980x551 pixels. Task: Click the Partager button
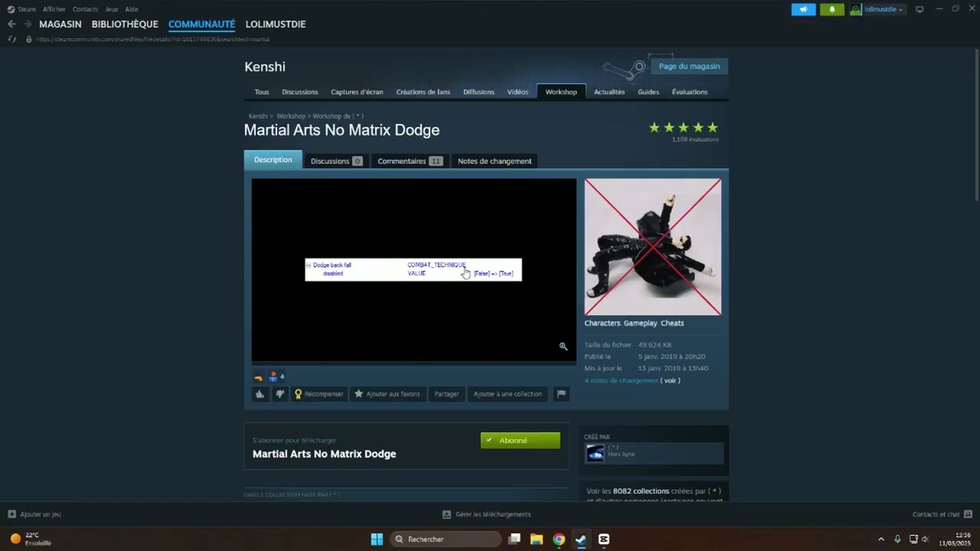446,394
